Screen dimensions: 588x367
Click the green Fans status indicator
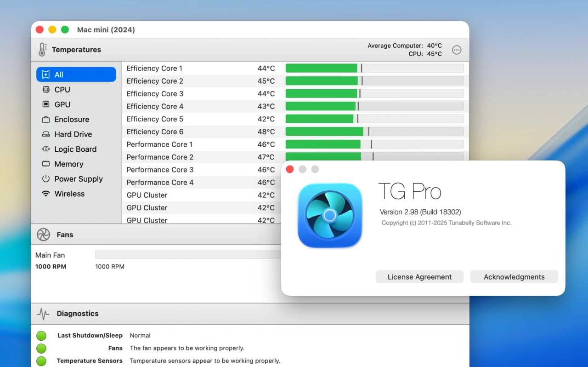41,348
